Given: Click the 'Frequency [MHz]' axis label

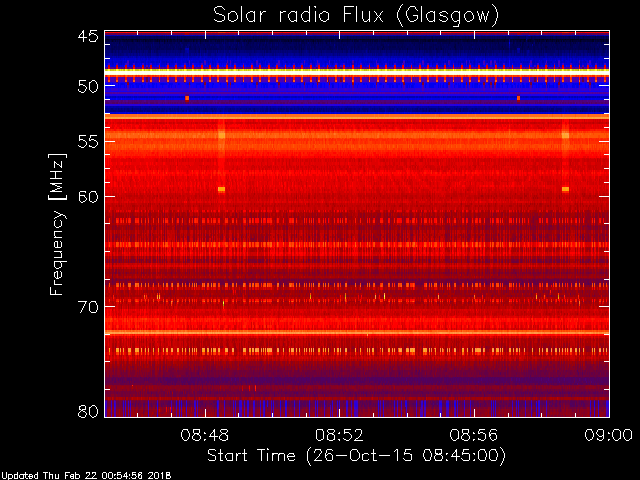Looking at the screenshot, I should coord(58,224).
